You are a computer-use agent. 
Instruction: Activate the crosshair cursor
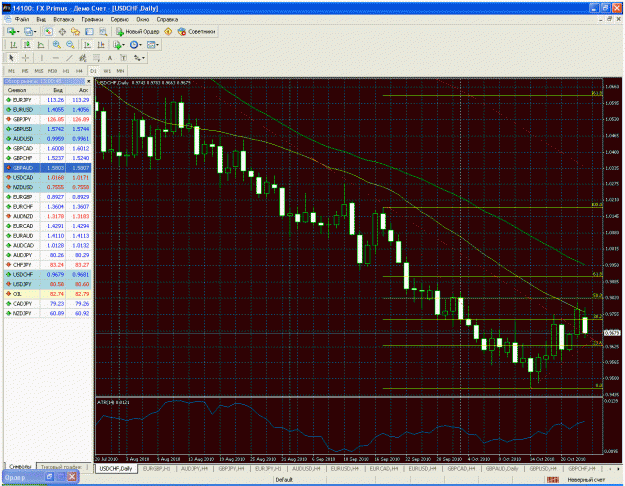[x=25, y=58]
